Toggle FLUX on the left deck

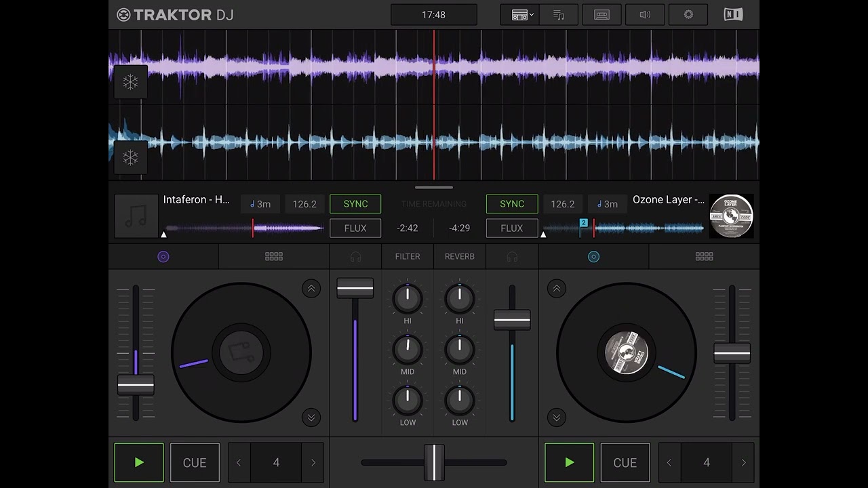tap(355, 228)
